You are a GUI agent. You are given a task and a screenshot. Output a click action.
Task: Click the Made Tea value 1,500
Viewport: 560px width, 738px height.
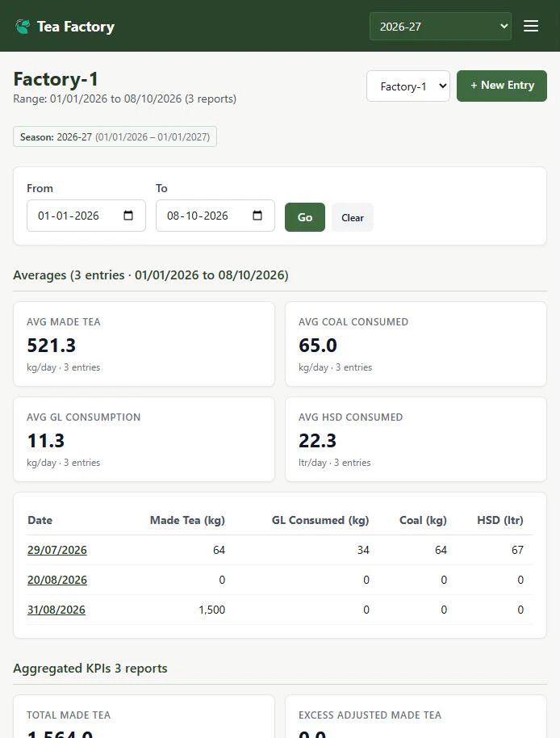211,610
